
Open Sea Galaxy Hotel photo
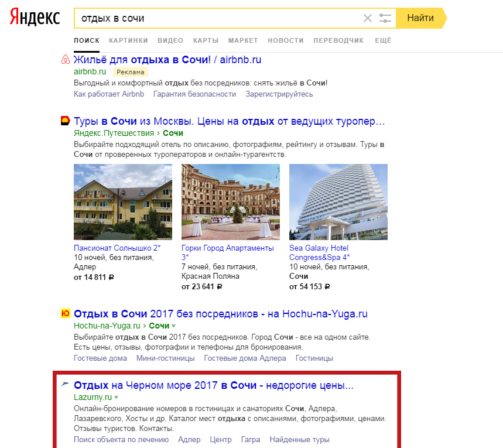tap(338, 202)
